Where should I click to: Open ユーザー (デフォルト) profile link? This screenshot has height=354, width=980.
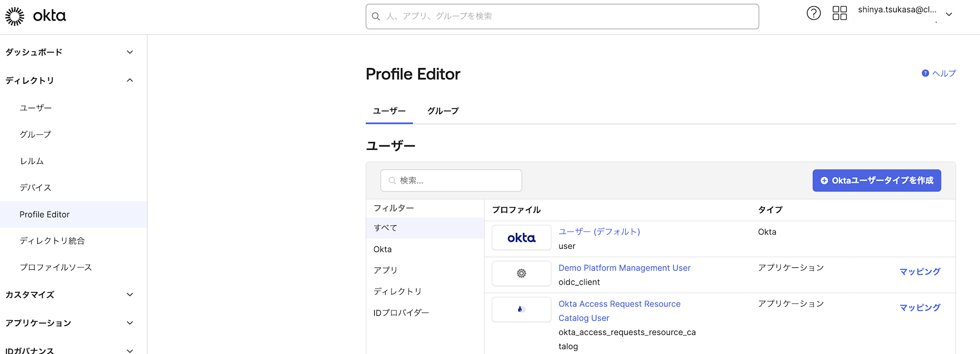pyautogui.click(x=599, y=232)
